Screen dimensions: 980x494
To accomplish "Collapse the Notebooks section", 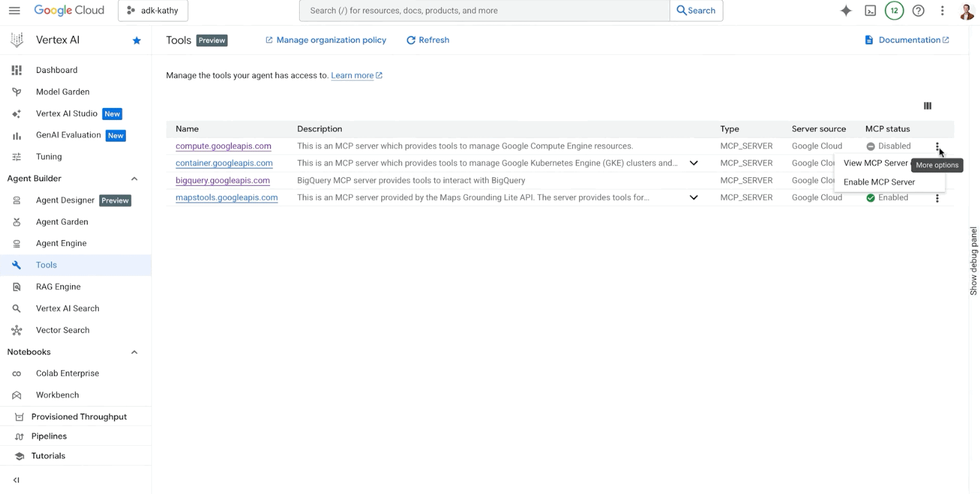I will [134, 352].
